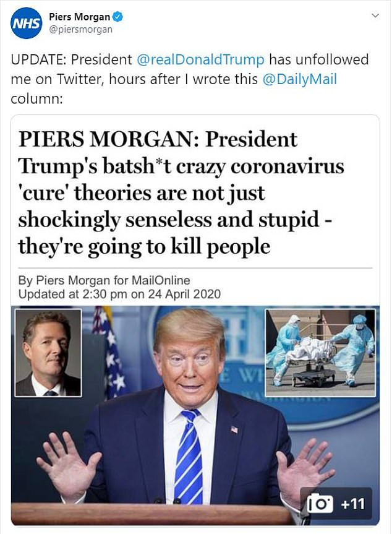This screenshot has width=392, height=534.
Task: Open the @realDonaldTrump mention
Action: (x=200, y=59)
